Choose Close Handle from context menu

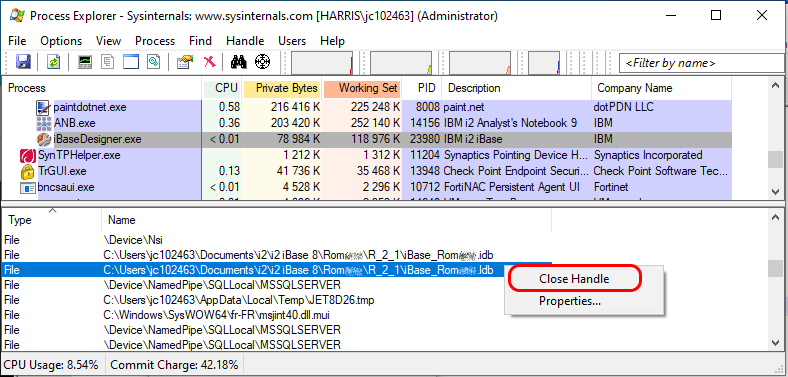pos(574,279)
